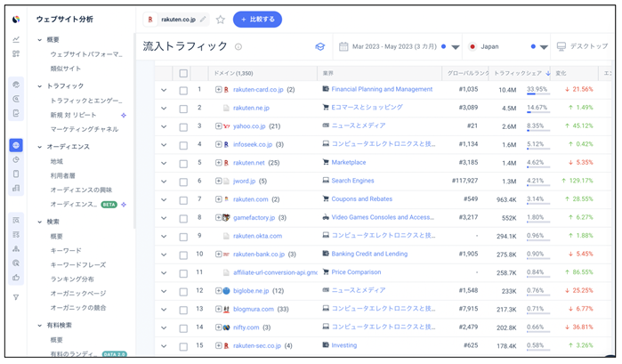Open キーワード menu item

click(66, 251)
